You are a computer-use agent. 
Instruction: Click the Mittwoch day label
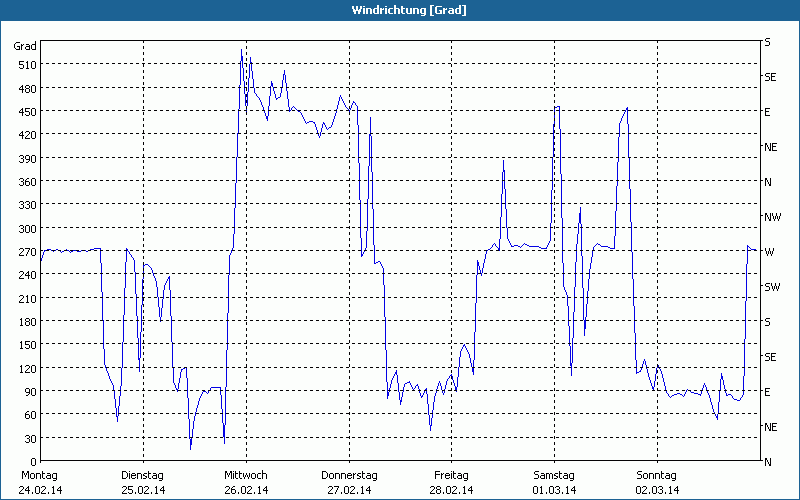click(245, 475)
